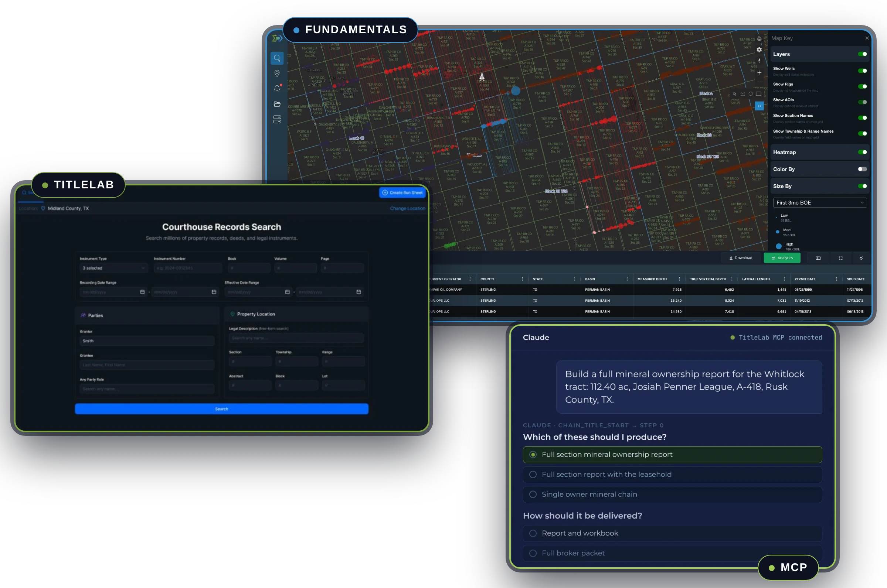Click the green Analytics button
Viewport: 887px width, 588px height.
coord(782,258)
